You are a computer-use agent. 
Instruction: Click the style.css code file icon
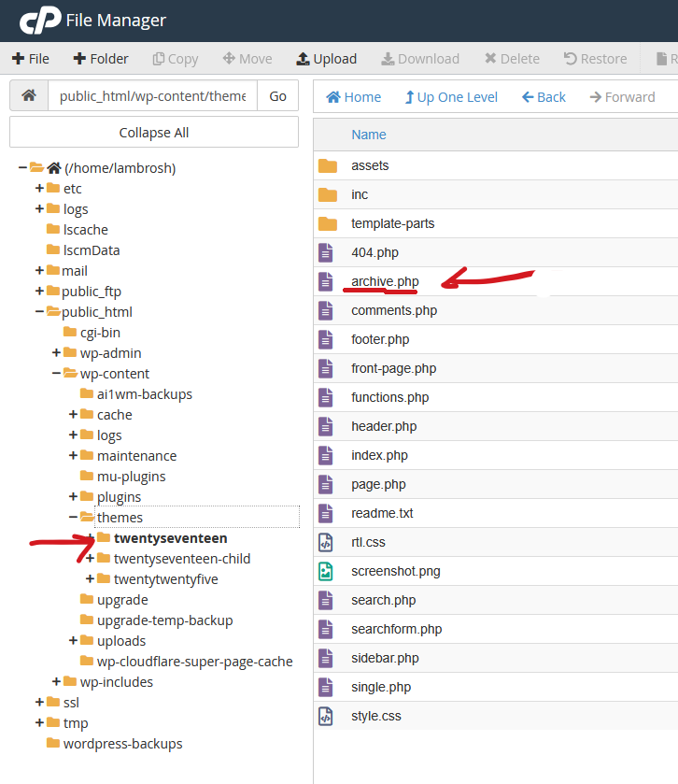coord(326,716)
